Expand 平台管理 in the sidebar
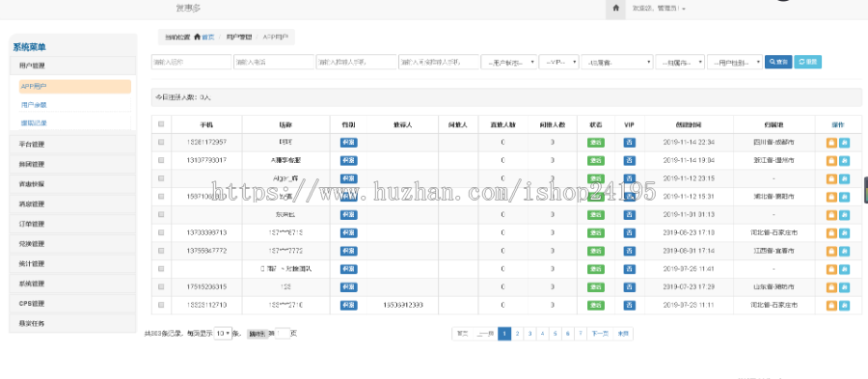 (x=73, y=145)
